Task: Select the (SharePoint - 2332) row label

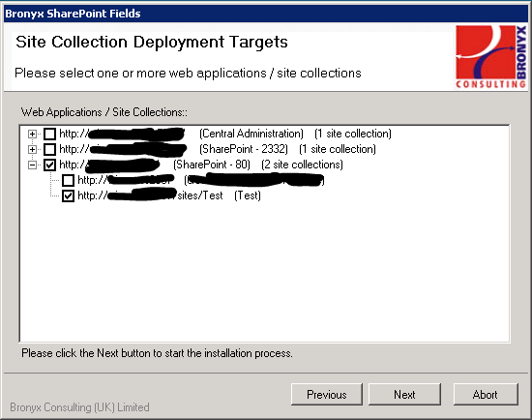Action: (244, 149)
